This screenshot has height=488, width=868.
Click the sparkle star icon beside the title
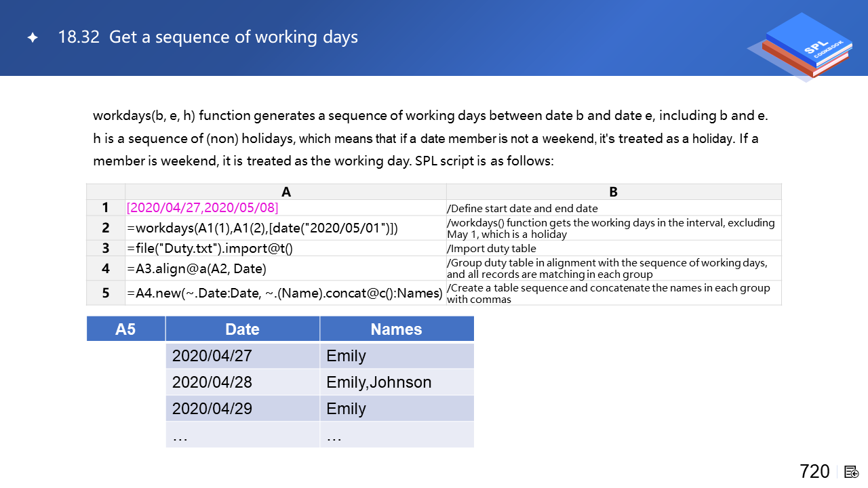click(33, 38)
